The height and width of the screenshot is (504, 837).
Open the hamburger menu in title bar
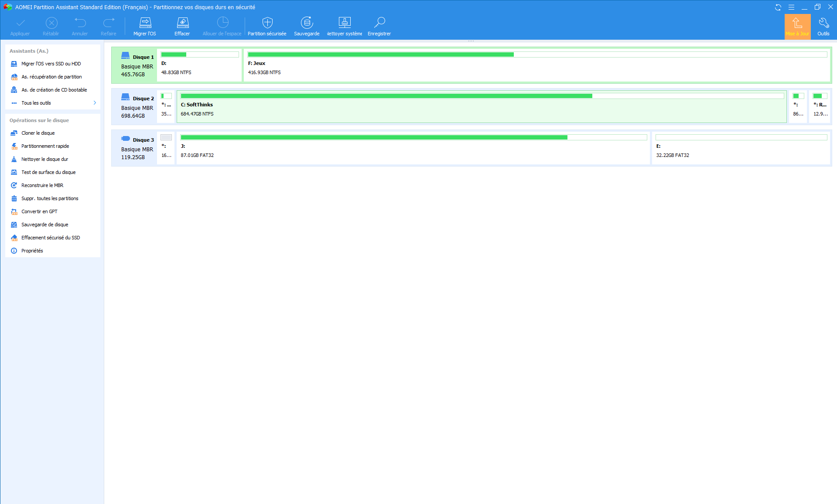[x=791, y=7]
